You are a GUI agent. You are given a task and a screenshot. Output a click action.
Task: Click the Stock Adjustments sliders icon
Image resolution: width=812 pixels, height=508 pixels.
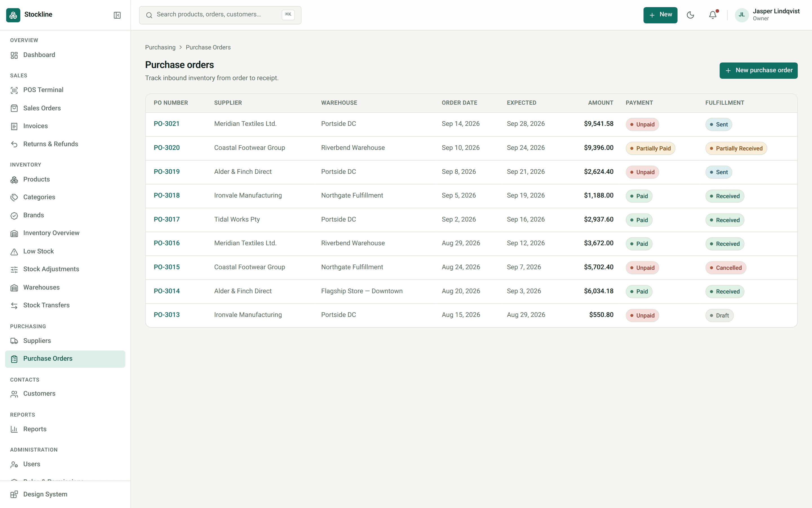[x=14, y=270]
